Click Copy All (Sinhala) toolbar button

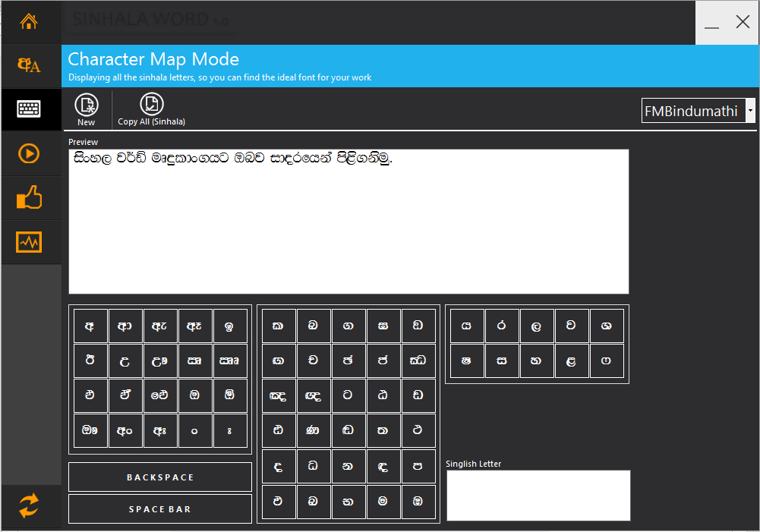(151, 109)
